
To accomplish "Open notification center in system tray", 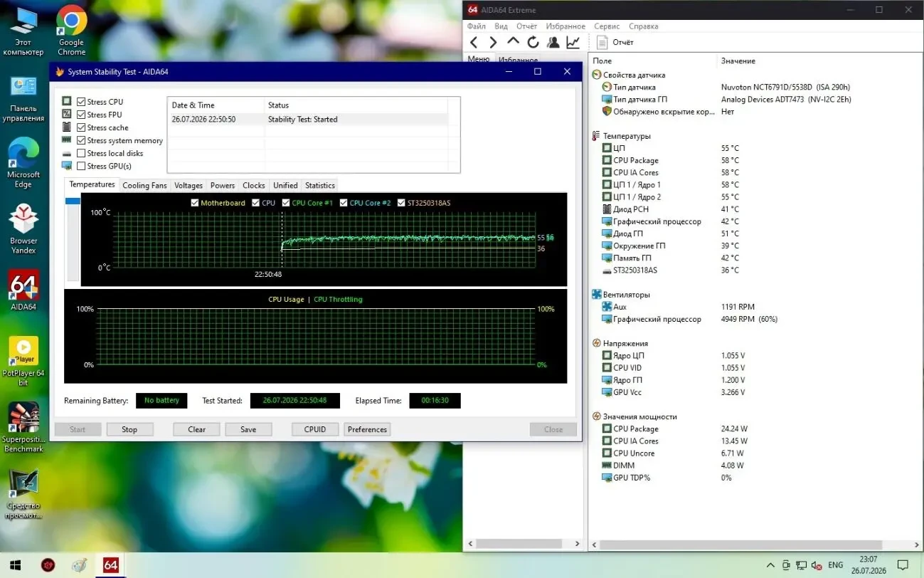I will pos(903,565).
